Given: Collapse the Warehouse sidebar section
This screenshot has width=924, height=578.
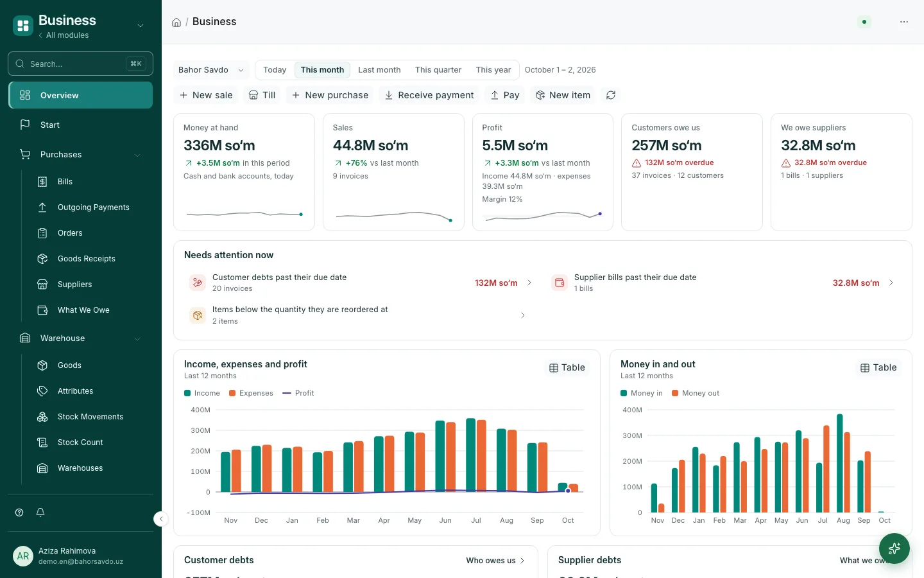Looking at the screenshot, I should coord(137,338).
